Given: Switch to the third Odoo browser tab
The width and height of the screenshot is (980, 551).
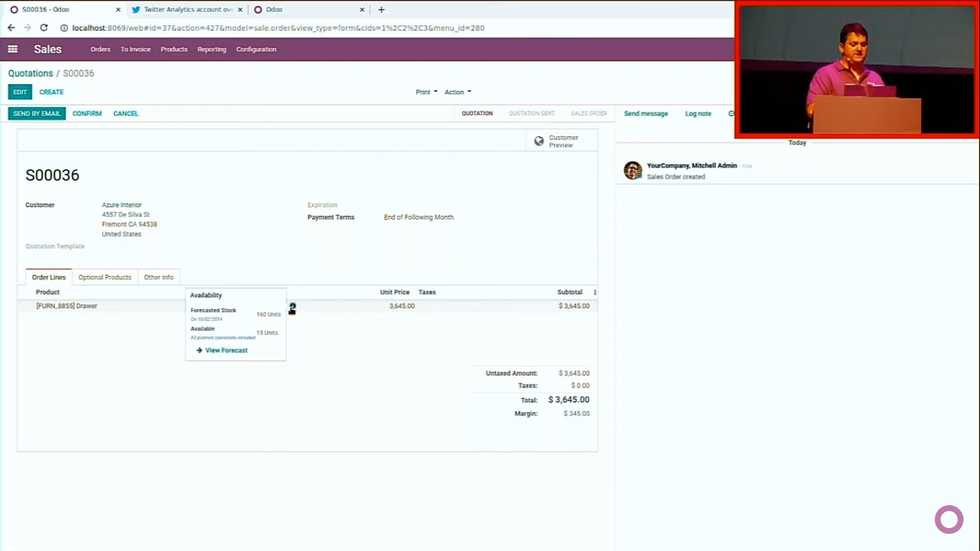Looking at the screenshot, I should click(x=308, y=9).
